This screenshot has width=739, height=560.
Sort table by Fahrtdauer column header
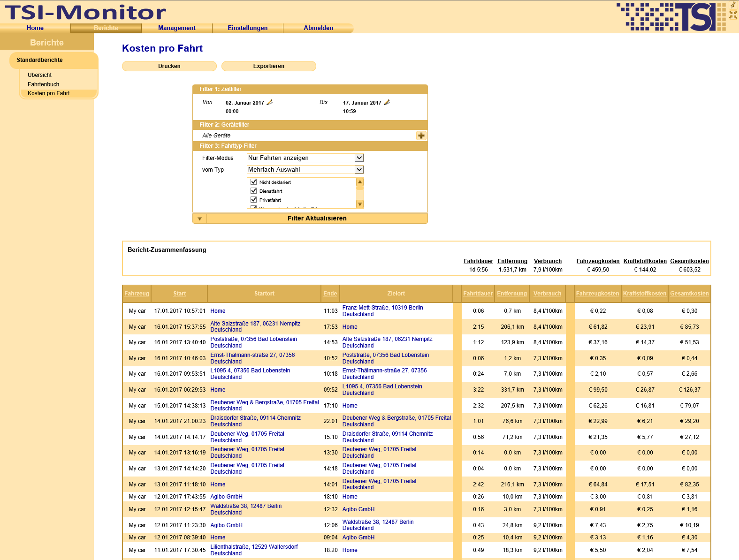(x=478, y=294)
